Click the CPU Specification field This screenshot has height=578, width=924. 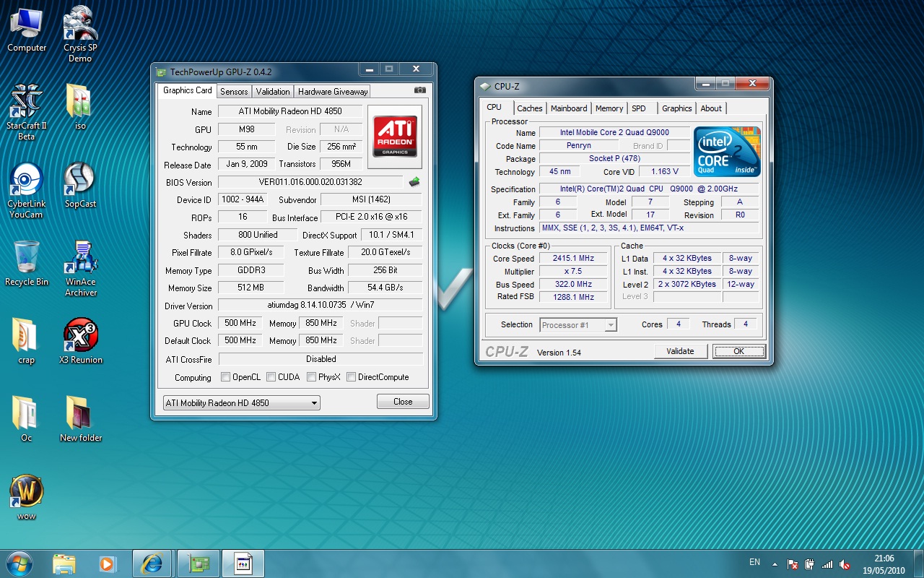tap(649, 189)
